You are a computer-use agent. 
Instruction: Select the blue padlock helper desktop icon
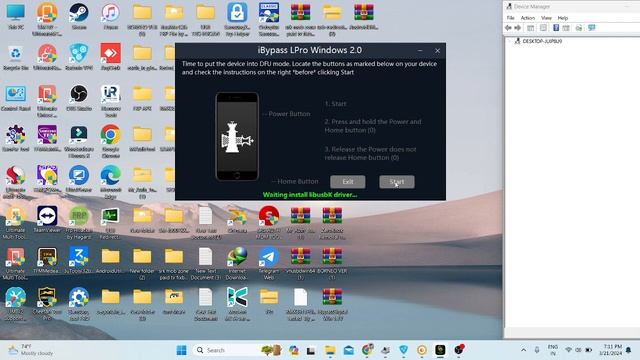tap(237, 20)
